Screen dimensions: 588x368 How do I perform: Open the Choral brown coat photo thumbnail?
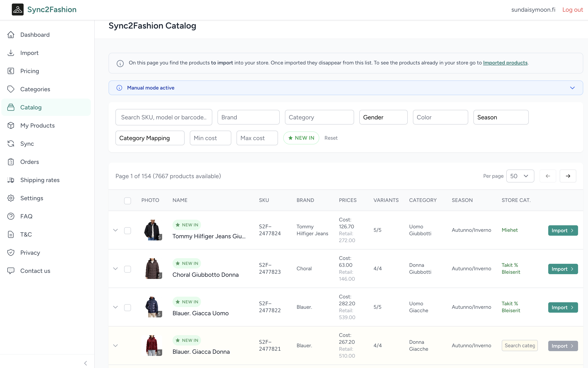pyautogui.click(x=152, y=269)
